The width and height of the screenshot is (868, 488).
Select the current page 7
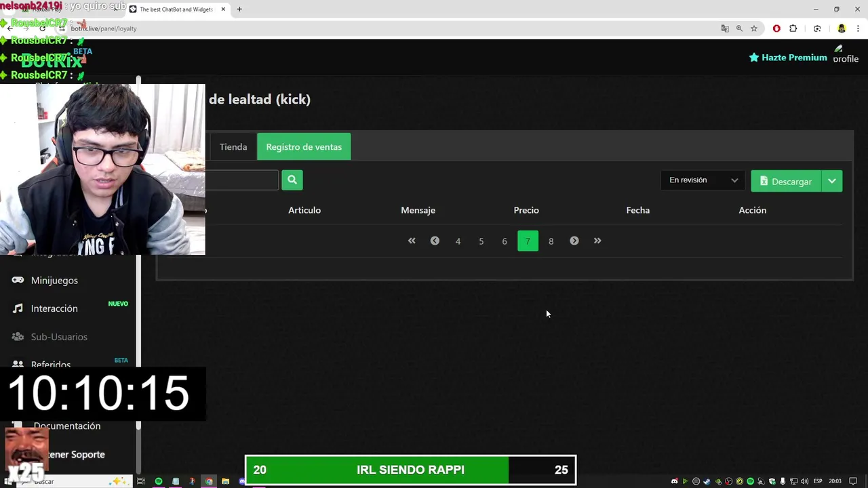click(x=528, y=241)
